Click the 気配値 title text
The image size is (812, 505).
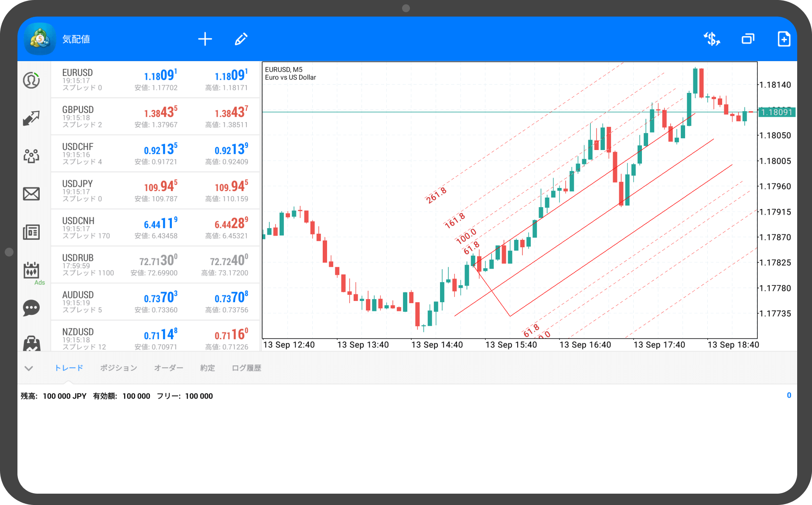pyautogui.click(x=76, y=39)
